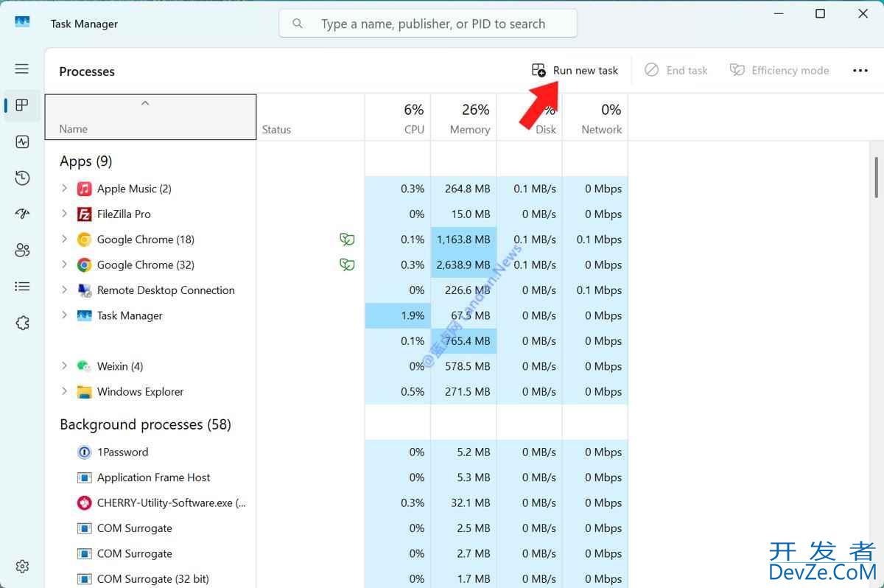Open Startup apps page in sidebar
The height and width of the screenshot is (588, 884).
point(22,214)
